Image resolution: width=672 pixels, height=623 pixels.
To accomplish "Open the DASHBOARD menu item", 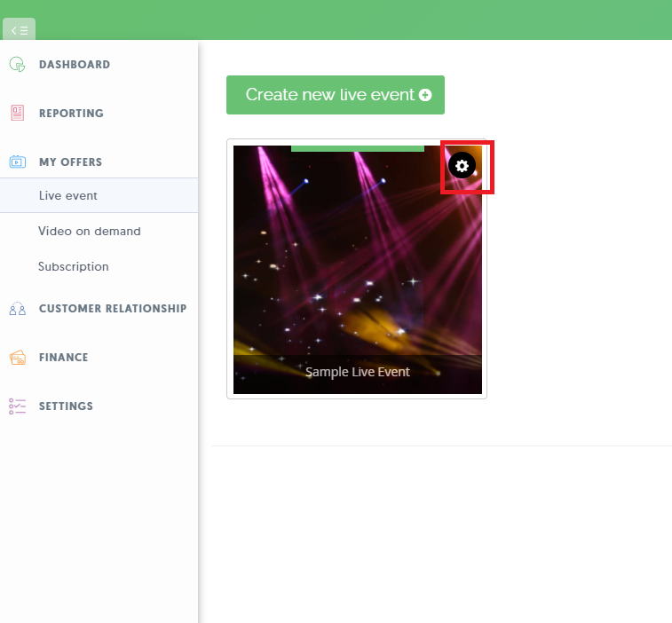I will (x=75, y=64).
